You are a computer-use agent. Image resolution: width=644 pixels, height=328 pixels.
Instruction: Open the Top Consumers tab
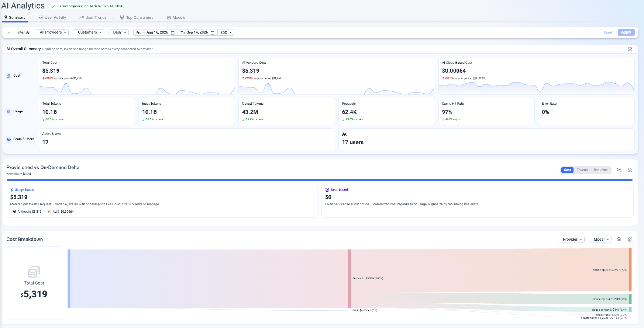point(137,18)
